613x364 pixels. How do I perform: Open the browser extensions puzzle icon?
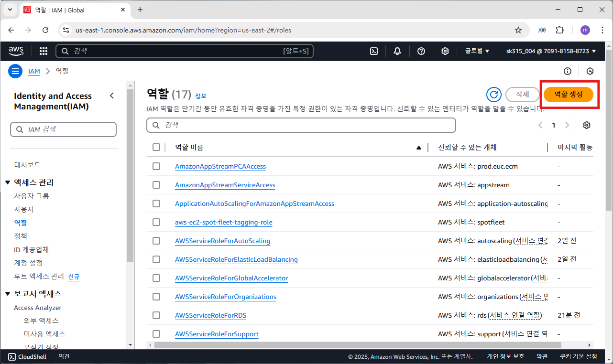click(560, 30)
